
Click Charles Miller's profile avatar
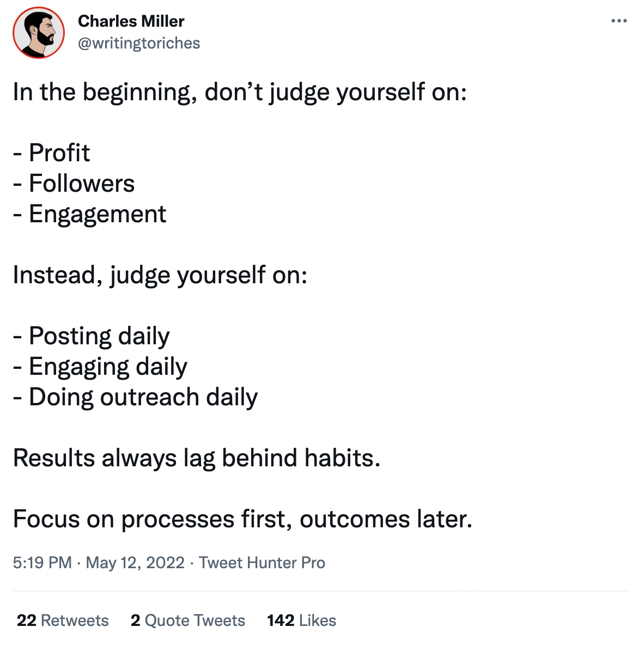tap(39, 33)
